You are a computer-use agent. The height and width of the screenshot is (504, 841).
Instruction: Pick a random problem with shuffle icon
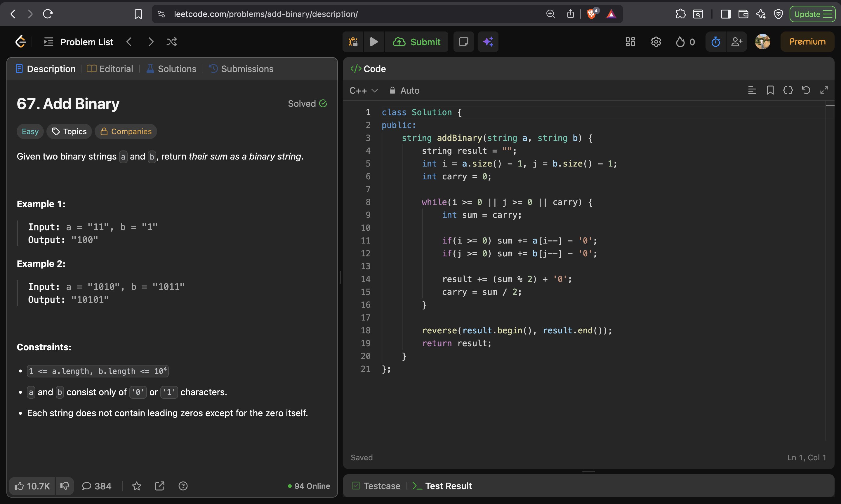coord(172,42)
